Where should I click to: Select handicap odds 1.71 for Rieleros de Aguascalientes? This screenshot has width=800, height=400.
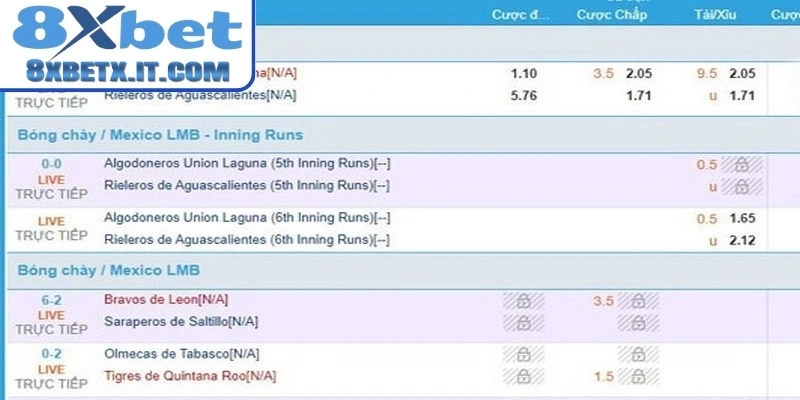tap(639, 96)
